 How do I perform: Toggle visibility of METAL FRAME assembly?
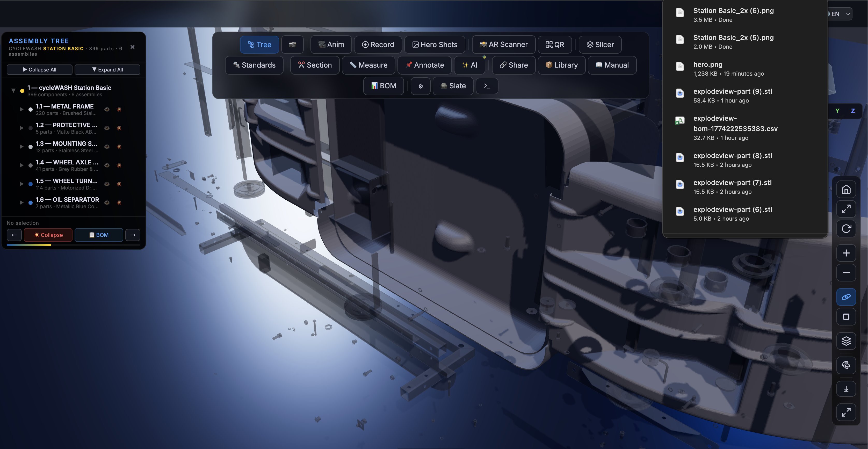click(x=107, y=110)
